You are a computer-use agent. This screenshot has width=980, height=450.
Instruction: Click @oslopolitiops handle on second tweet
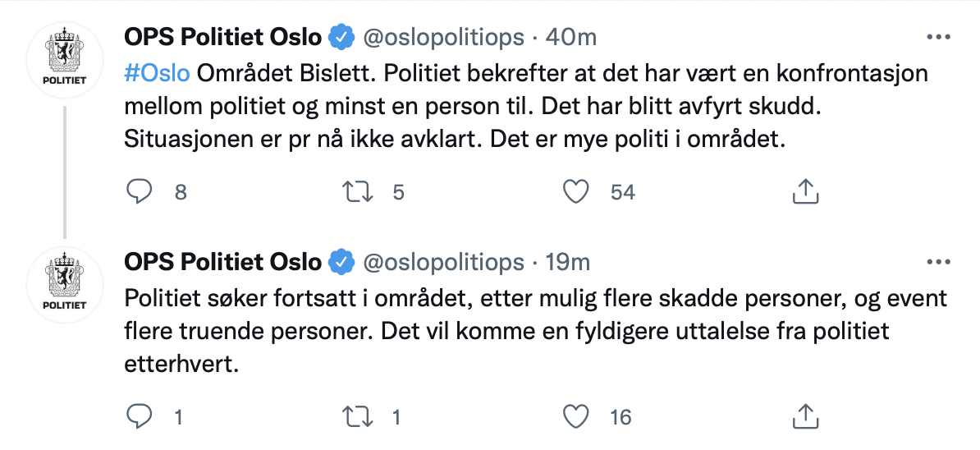point(443,263)
